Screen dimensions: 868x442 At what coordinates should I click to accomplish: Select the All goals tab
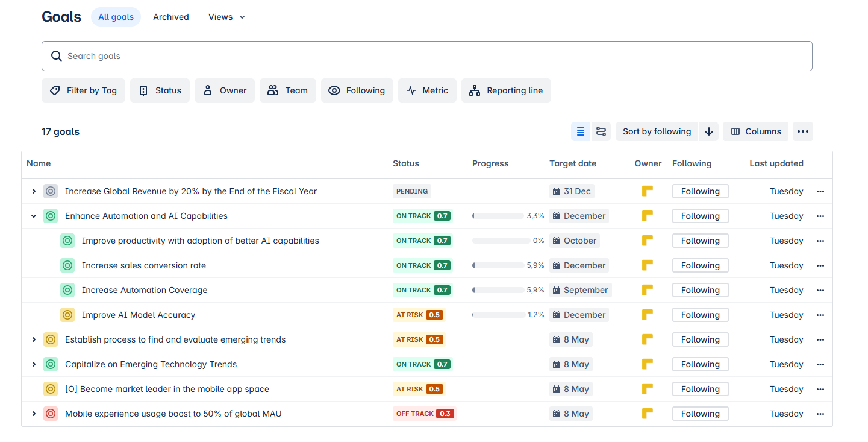click(x=116, y=17)
